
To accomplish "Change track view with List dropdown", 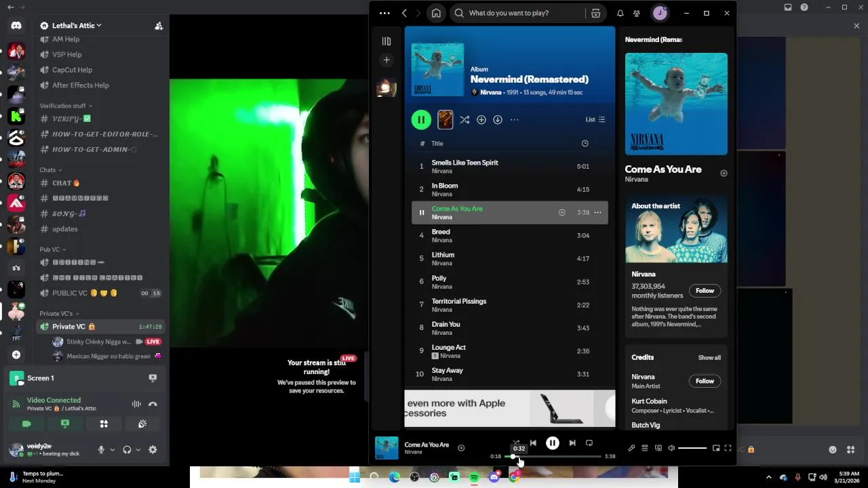I will 595,119.
